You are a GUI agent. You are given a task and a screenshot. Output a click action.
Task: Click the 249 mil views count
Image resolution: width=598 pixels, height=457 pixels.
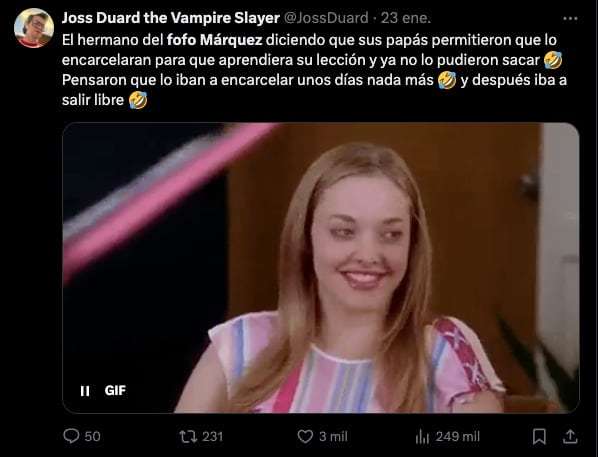pyautogui.click(x=457, y=436)
